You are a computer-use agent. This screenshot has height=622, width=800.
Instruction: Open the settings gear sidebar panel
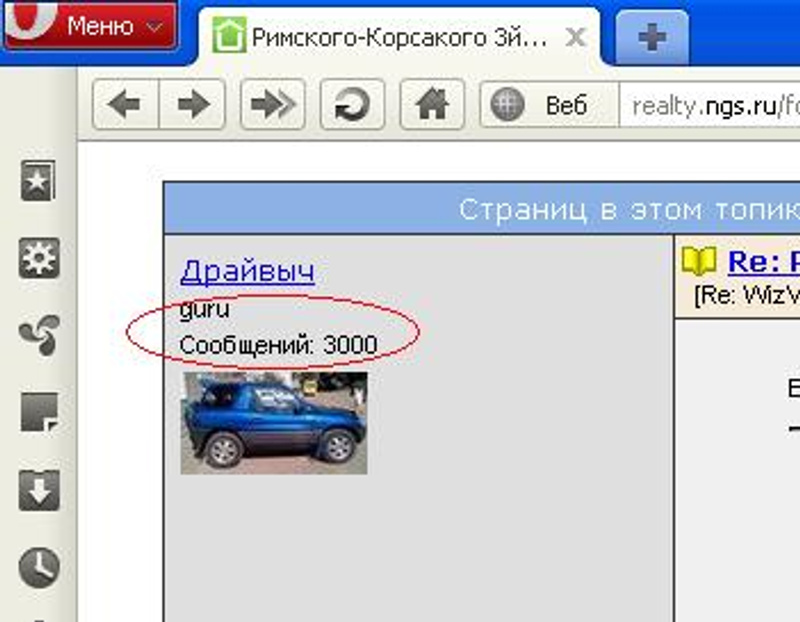(39, 258)
